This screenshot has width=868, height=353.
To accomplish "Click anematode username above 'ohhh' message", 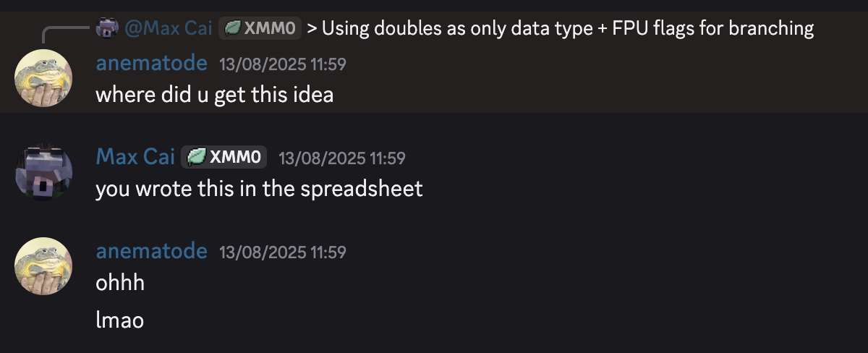I will click(x=151, y=251).
